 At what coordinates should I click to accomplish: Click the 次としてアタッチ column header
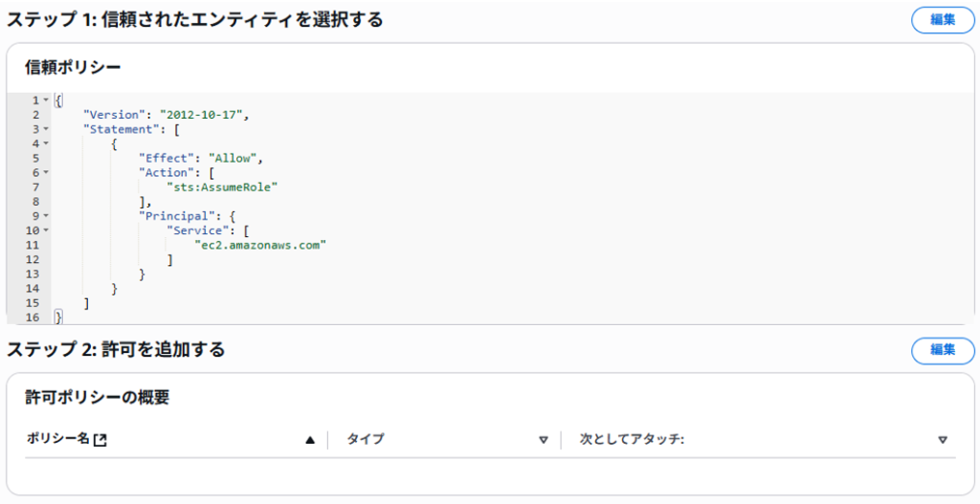pyautogui.click(x=632, y=439)
